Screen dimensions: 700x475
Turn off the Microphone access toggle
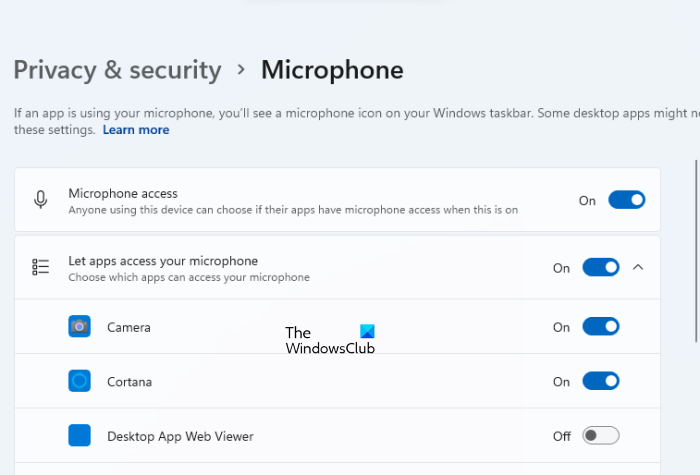click(x=627, y=200)
